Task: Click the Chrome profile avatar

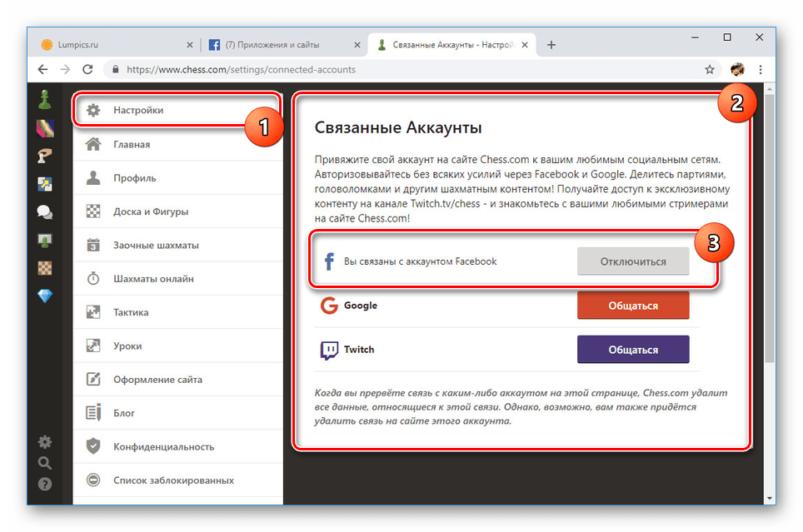Action: tap(737, 70)
